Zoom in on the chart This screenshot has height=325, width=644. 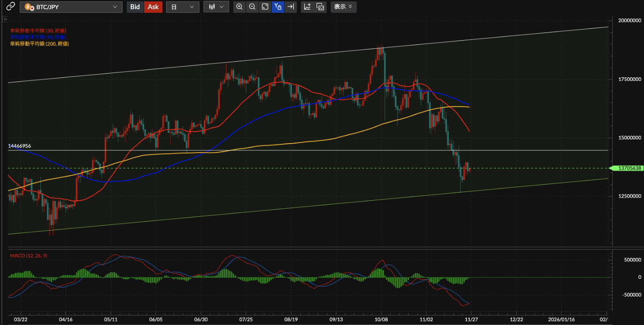239,7
